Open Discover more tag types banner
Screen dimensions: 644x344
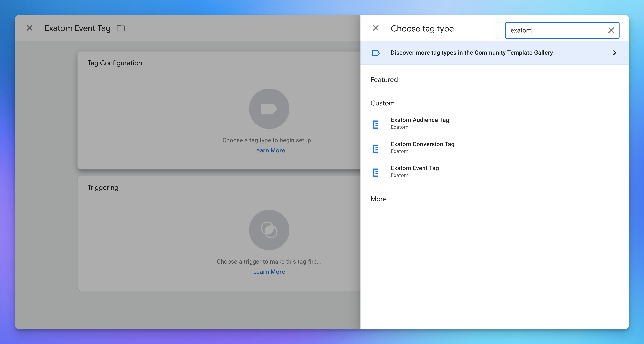[x=471, y=53]
